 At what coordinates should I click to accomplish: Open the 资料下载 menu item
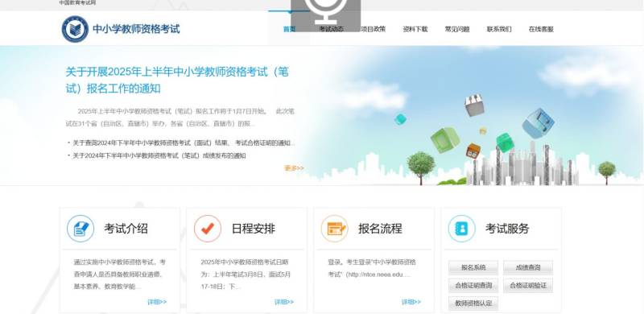[415, 29]
